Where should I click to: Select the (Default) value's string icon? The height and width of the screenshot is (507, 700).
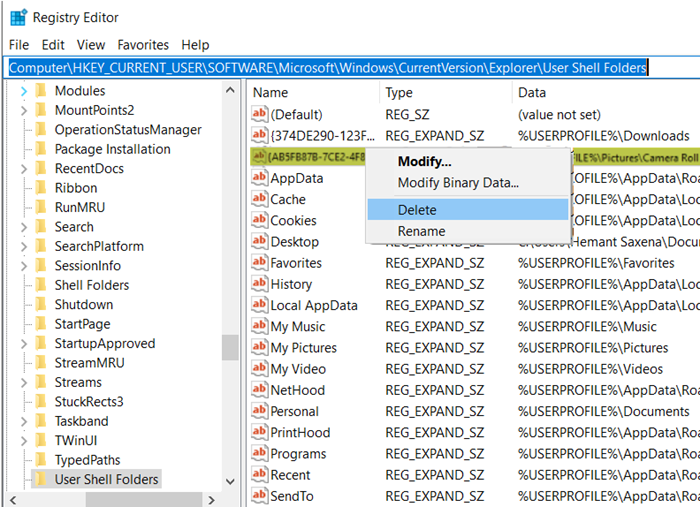(259, 114)
